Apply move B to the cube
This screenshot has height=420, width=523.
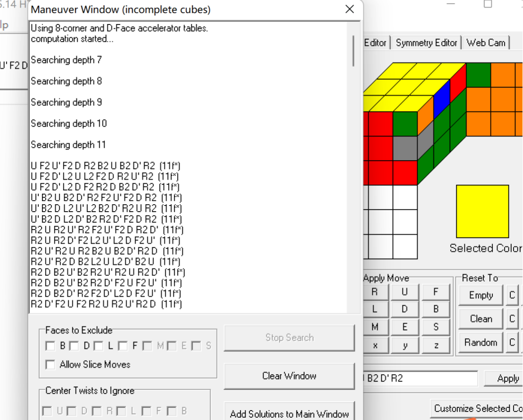coord(436,309)
